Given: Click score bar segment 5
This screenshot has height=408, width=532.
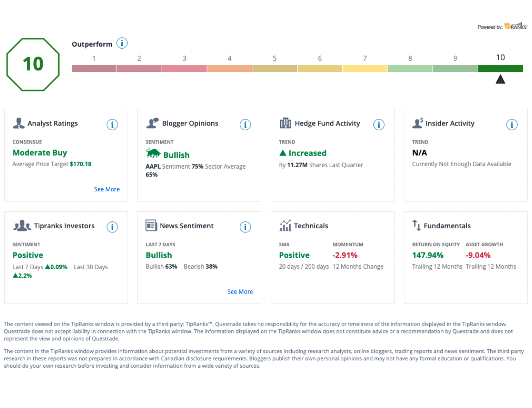Looking at the screenshot, I should click(275, 69).
